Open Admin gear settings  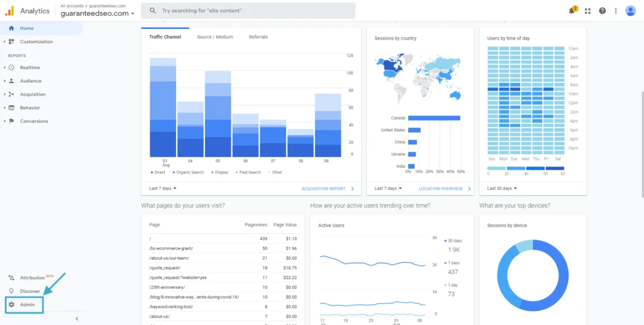[x=25, y=305]
